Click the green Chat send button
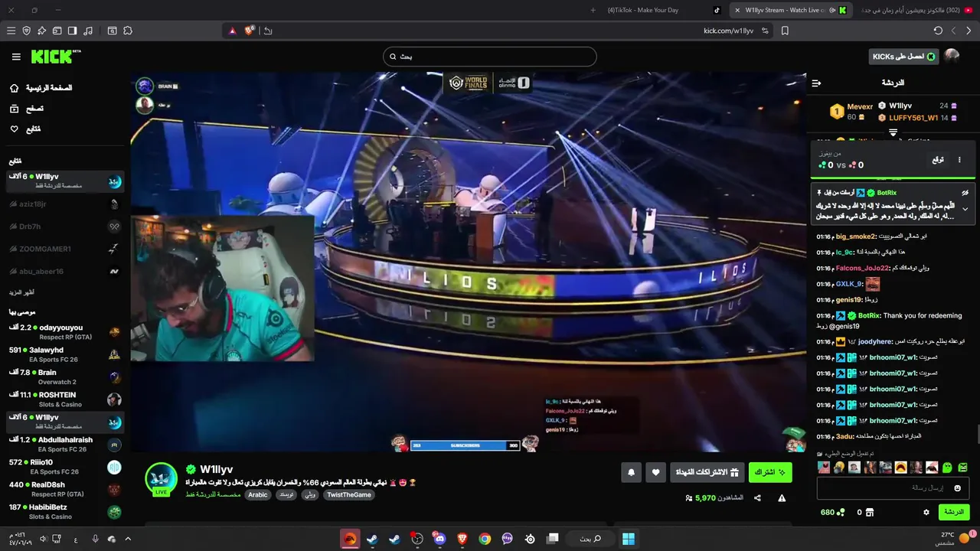 [954, 512]
